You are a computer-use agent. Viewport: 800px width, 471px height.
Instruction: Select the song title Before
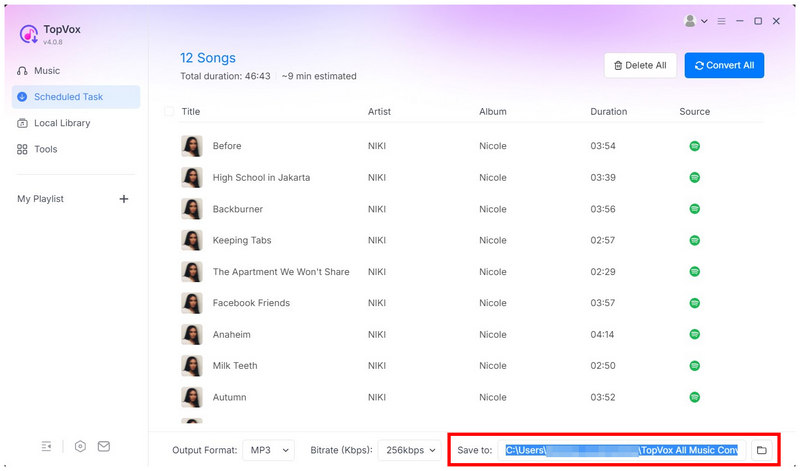[x=227, y=146]
